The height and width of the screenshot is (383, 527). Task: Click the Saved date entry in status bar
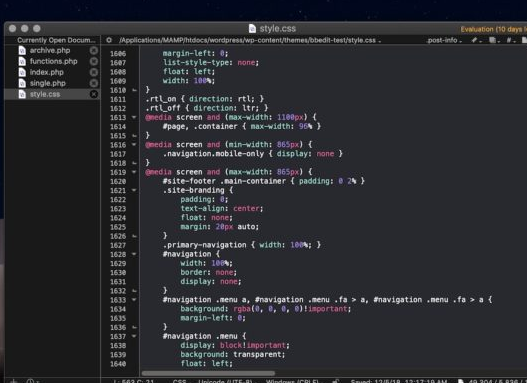tap(399, 381)
